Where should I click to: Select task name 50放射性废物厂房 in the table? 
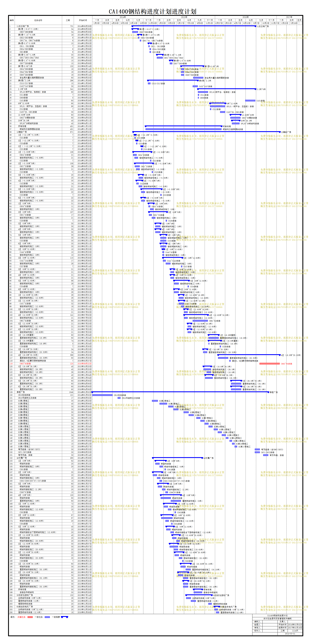click(25, 595)
